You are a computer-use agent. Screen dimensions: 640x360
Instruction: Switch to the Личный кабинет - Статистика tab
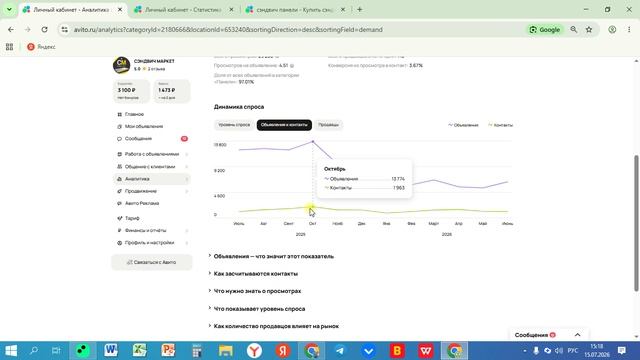[183, 9]
